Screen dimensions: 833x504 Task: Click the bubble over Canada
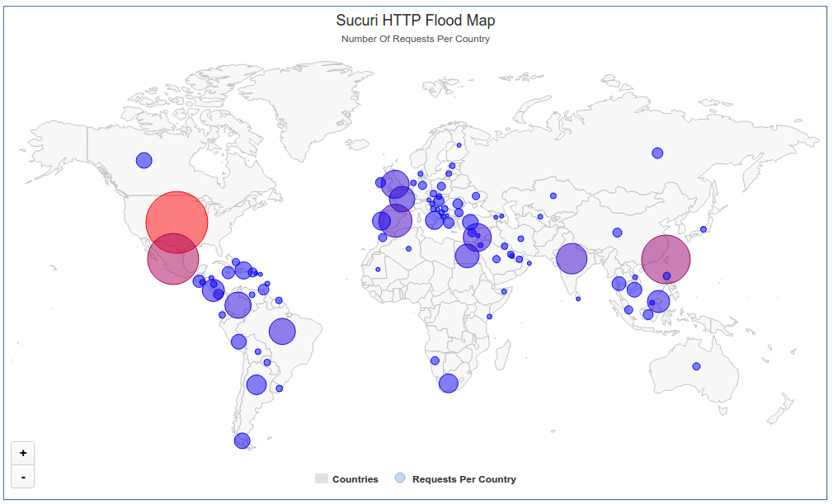pyautogui.click(x=144, y=160)
